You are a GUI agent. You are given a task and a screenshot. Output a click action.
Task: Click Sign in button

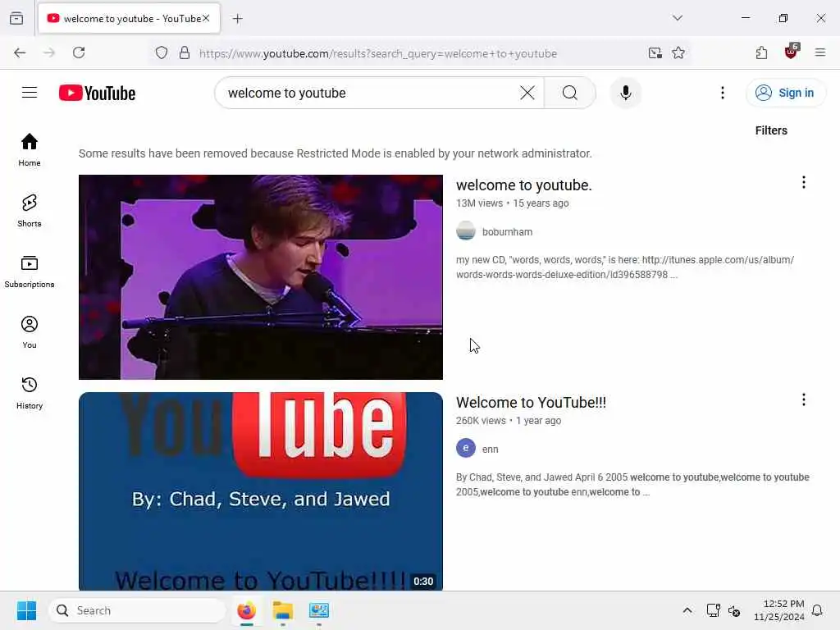[x=785, y=93]
